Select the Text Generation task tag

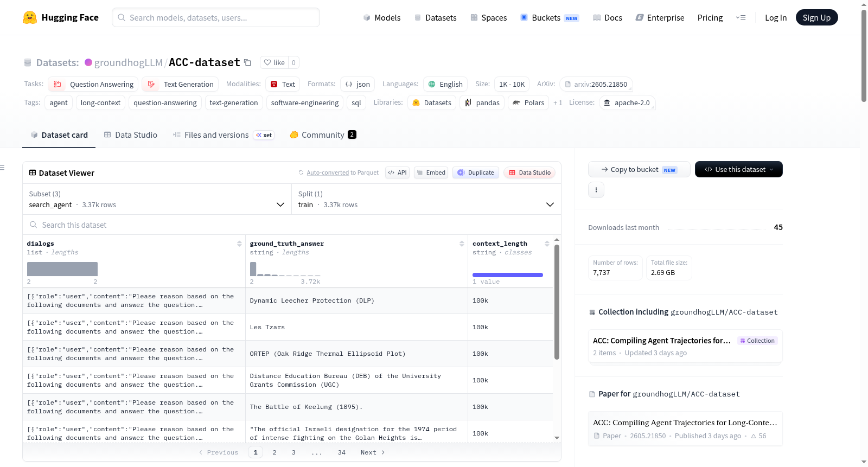pyautogui.click(x=180, y=84)
